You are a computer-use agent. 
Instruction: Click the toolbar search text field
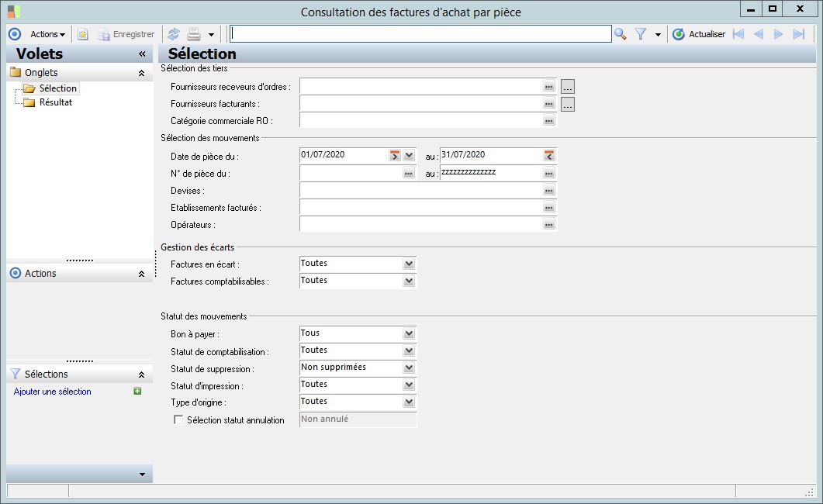pos(420,34)
